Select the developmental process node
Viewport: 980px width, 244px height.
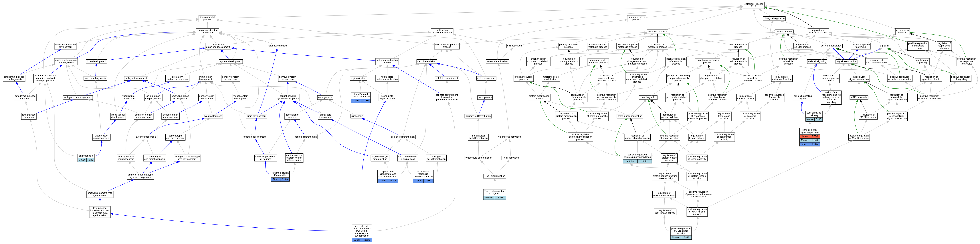click(x=207, y=18)
